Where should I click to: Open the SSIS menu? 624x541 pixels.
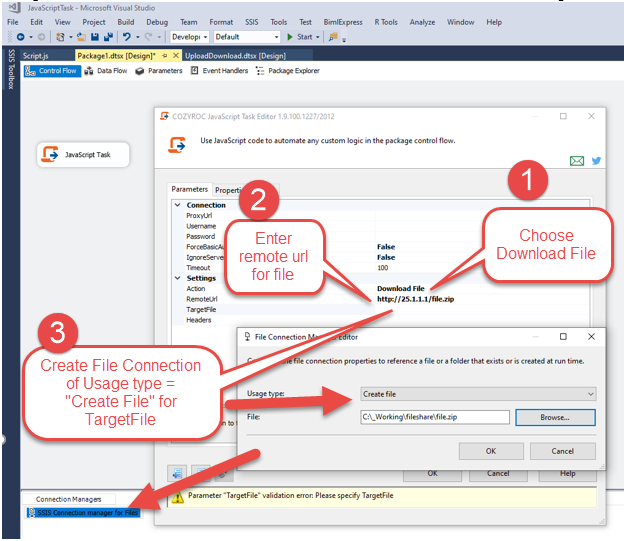(252, 22)
